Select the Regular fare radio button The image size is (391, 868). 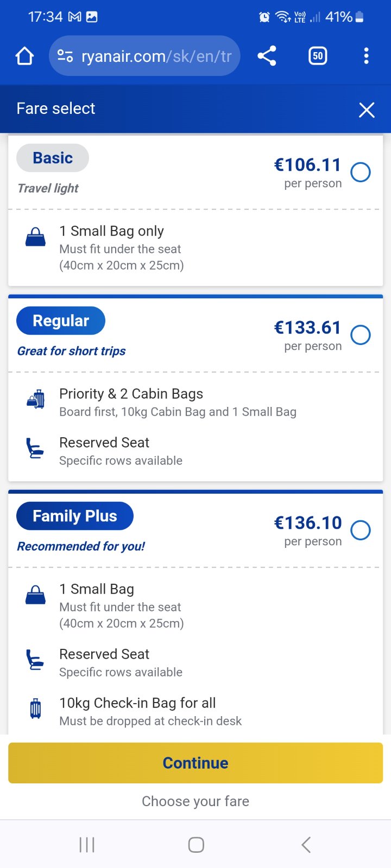point(361,335)
